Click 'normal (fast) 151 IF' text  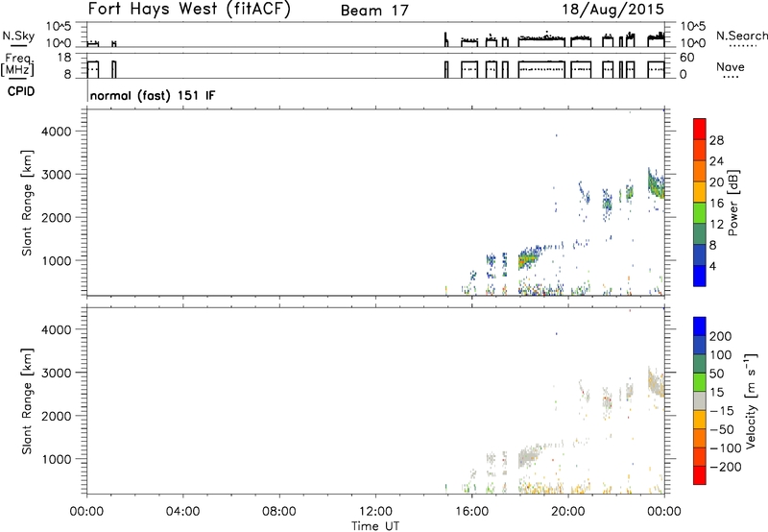pos(153,95)
